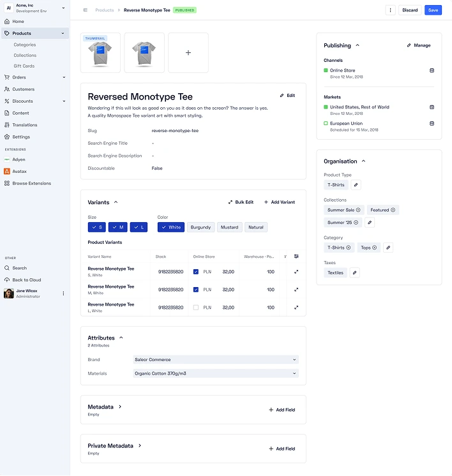The width and height of the screenshot is (452, 476).
Task: Expand the Metadata section
Action: [x=120, y=407]
